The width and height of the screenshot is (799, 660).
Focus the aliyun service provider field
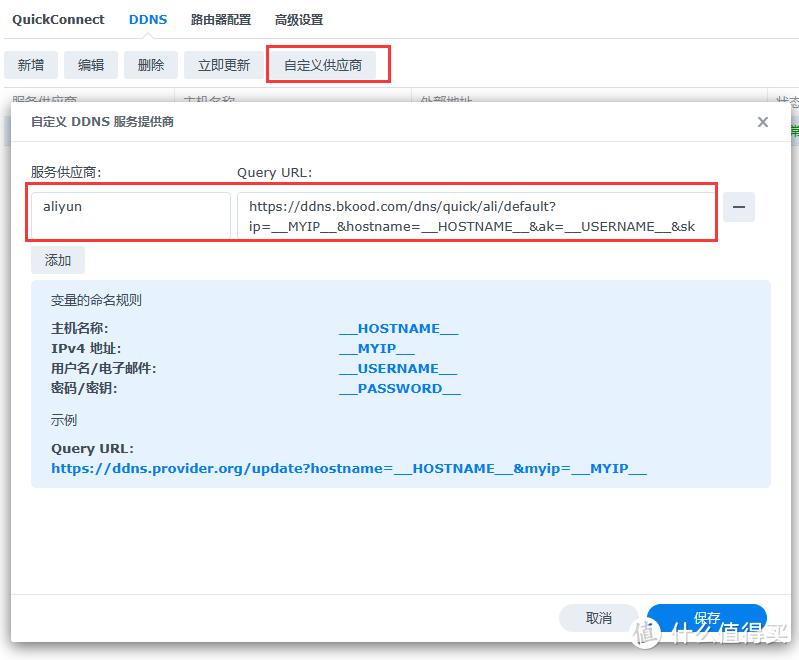click(131, 215)
